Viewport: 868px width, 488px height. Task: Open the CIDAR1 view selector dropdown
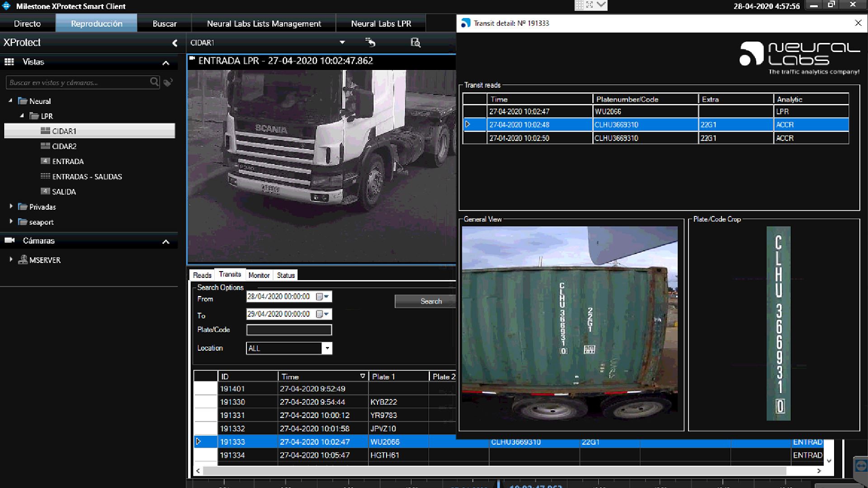click(x=342, y=42)
